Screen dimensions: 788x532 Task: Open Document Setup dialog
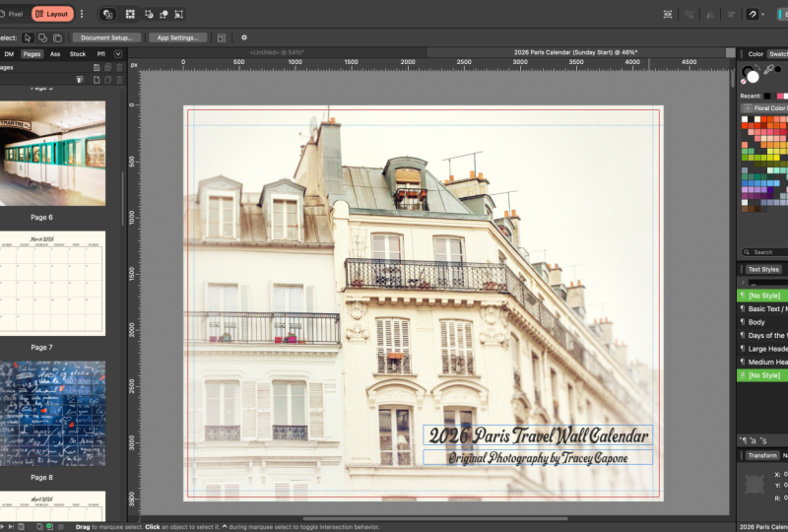(x=106, y=37)
